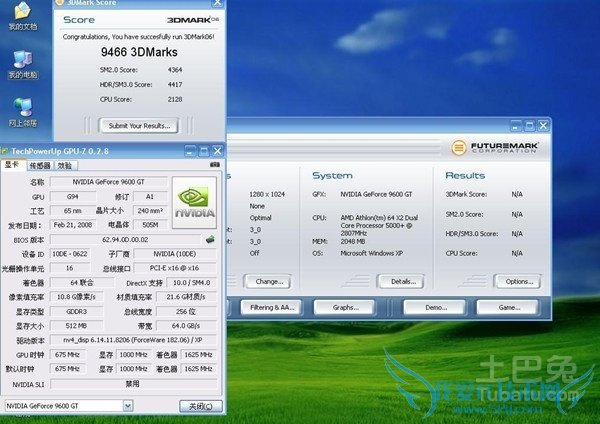Open system Details... button
Viewport: 600px width, 424px height.
[403, 282]
